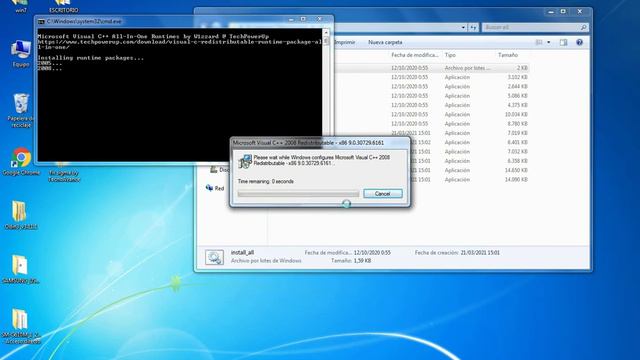Select the Archivo por lotes 2 KB row
The height and width of the screenshot is (360, 640).
(432, 68)
